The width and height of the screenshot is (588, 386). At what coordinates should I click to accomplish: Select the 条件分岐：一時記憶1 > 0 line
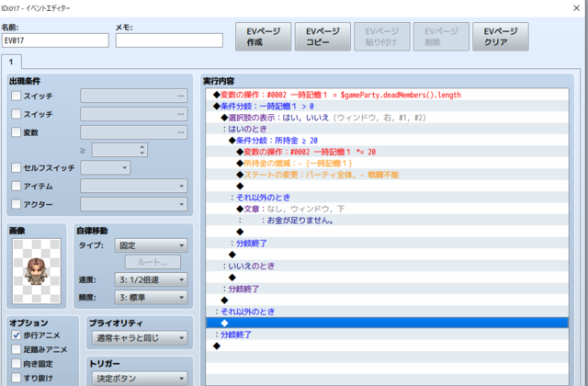387,107
